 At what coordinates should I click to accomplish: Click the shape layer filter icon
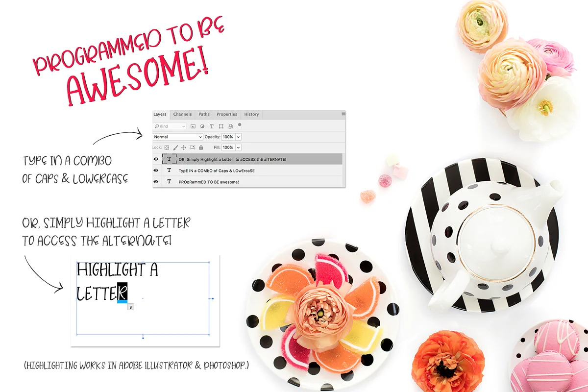(221, 126)
